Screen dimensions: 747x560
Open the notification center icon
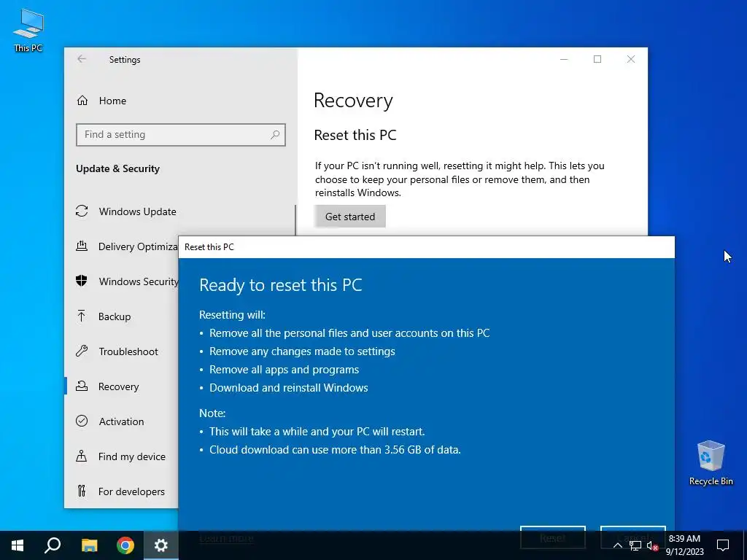[x=723, y=545]
